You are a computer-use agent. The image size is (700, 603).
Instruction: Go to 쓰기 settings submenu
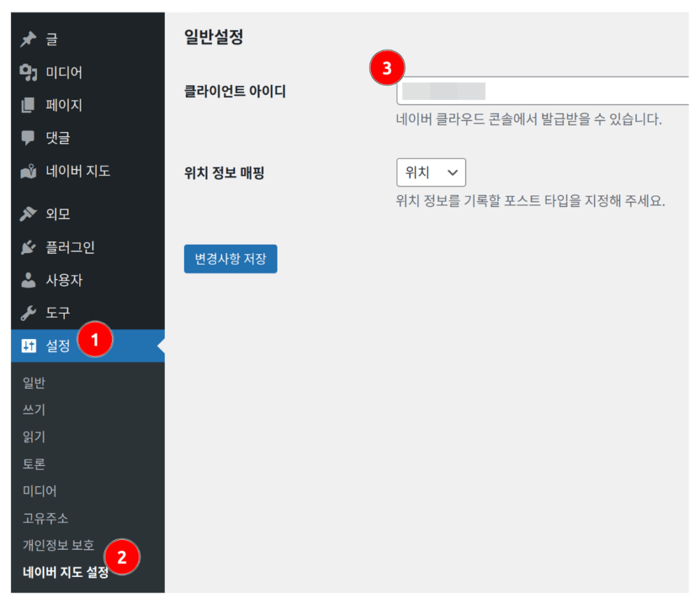coord(33,410)
